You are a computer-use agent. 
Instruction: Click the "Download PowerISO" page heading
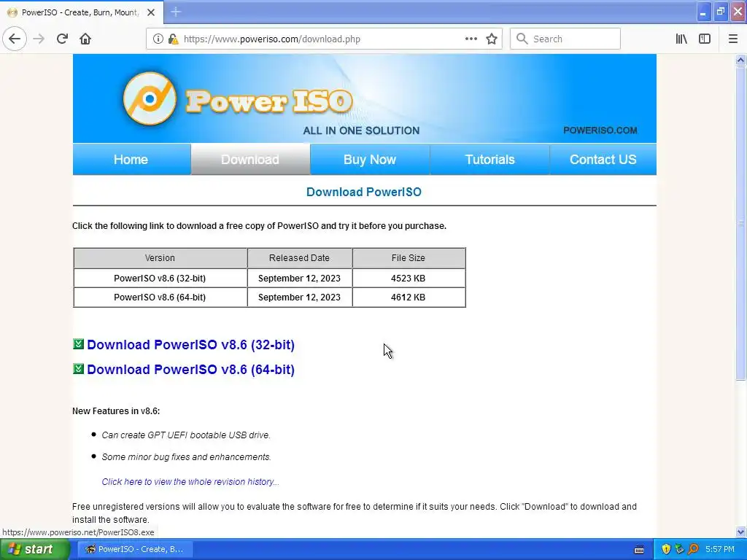tap(364, 192)
